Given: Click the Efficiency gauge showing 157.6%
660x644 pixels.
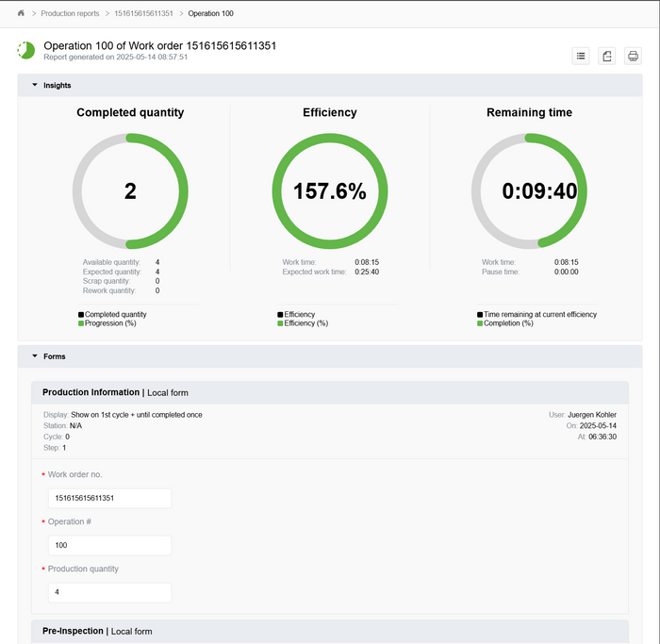Looking at the screenshot, I should point(329,191).
